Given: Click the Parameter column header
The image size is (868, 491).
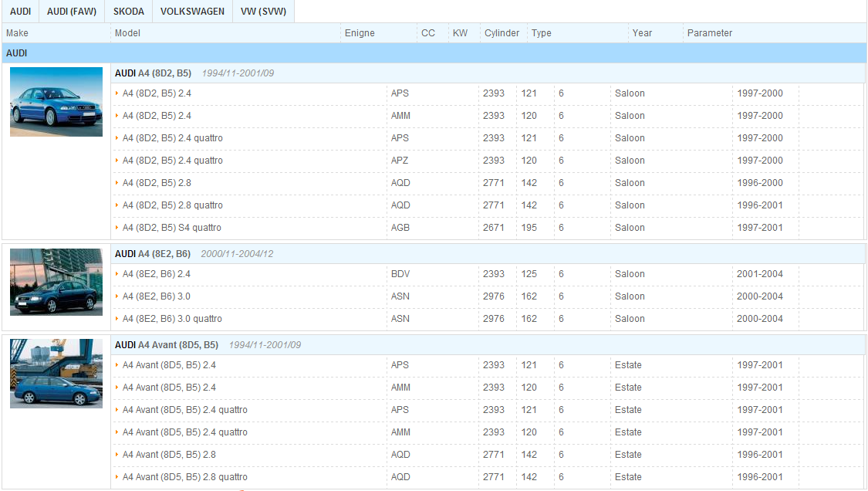Looking at the screenshot, I should pos(710,33).
